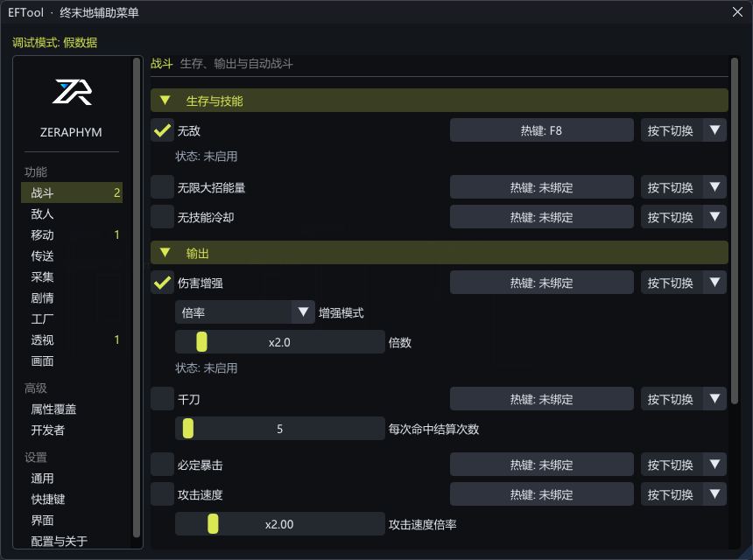Screen dimensions: 753x560
Task: Open the 无敌 trigger mode dropdown arrow
Action: pos(714,130)
